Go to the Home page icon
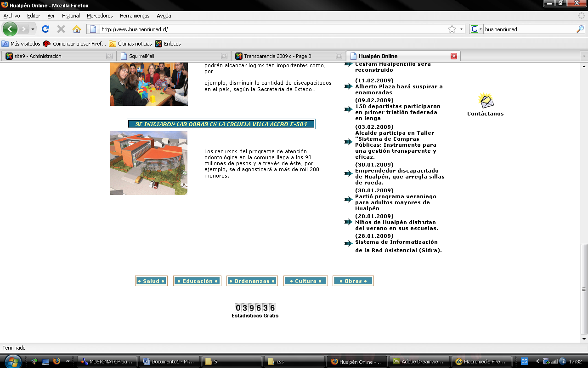 click(77, 29)
